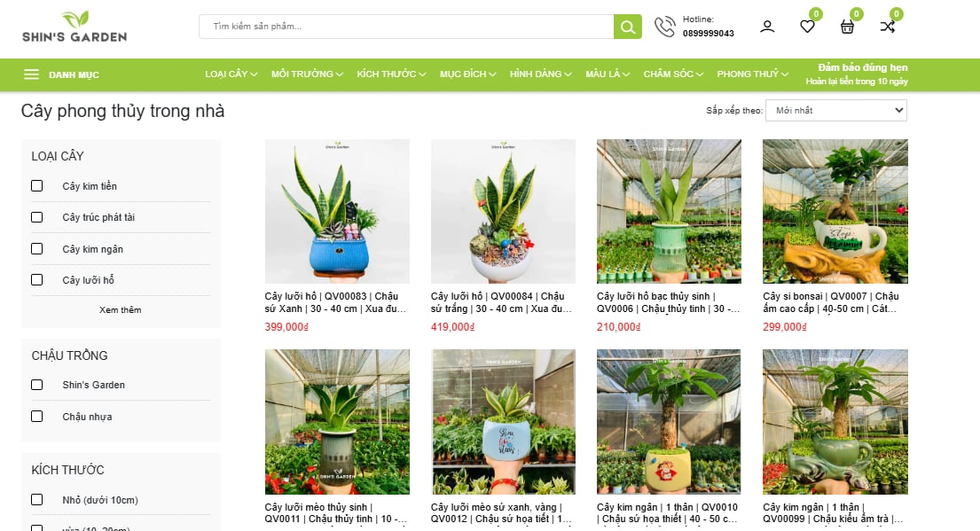
Task: Click the Xem thêm link
Action: pos(120,310)
